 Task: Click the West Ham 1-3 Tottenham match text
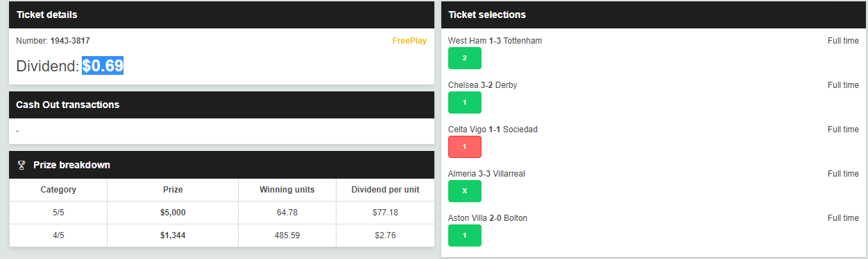point(495,41)
